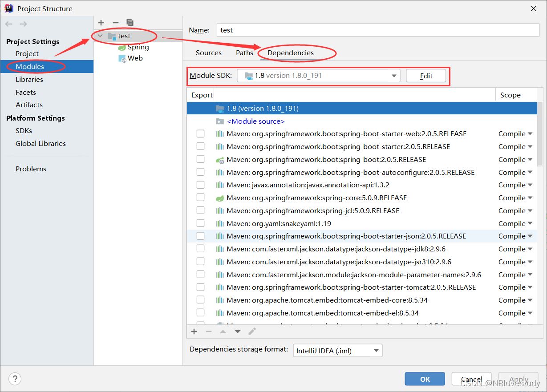Add dependency with bottom plus icon
Image resolution: width=547 pixels, height=392 pixels.
coord(194,331)
